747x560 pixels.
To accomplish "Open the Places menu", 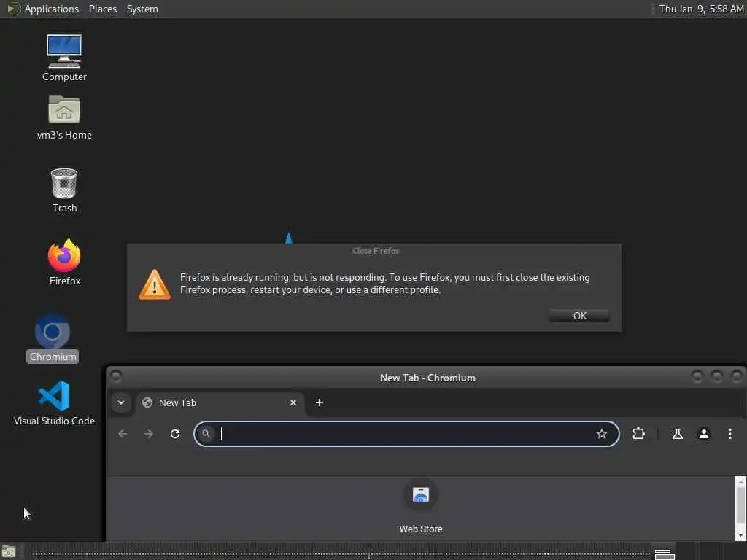I will tap(102, 9).
